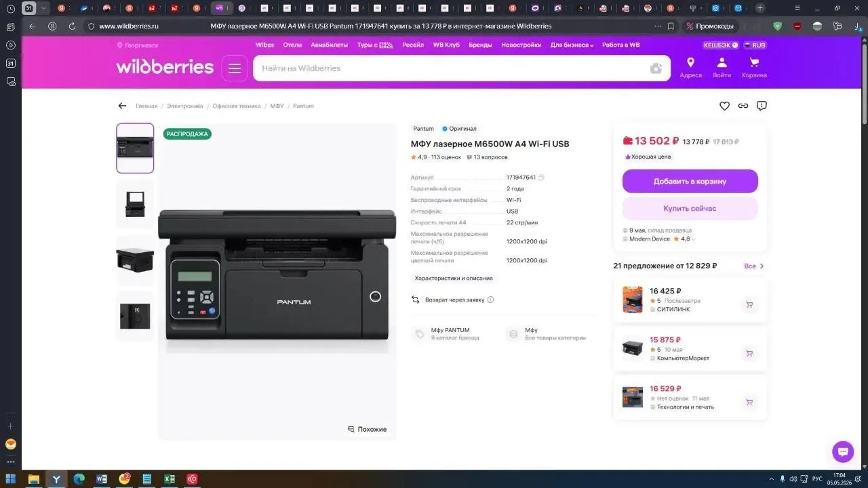The height and width of the screenshot is (488, 868).
Task: Open the Адреса pickup points icon
Action: (x=690, y=68)
